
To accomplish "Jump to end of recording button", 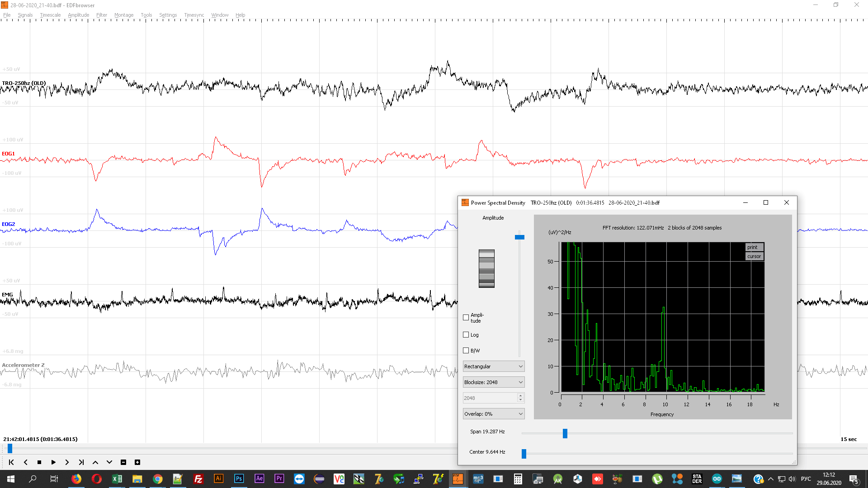I will point(81,462).
